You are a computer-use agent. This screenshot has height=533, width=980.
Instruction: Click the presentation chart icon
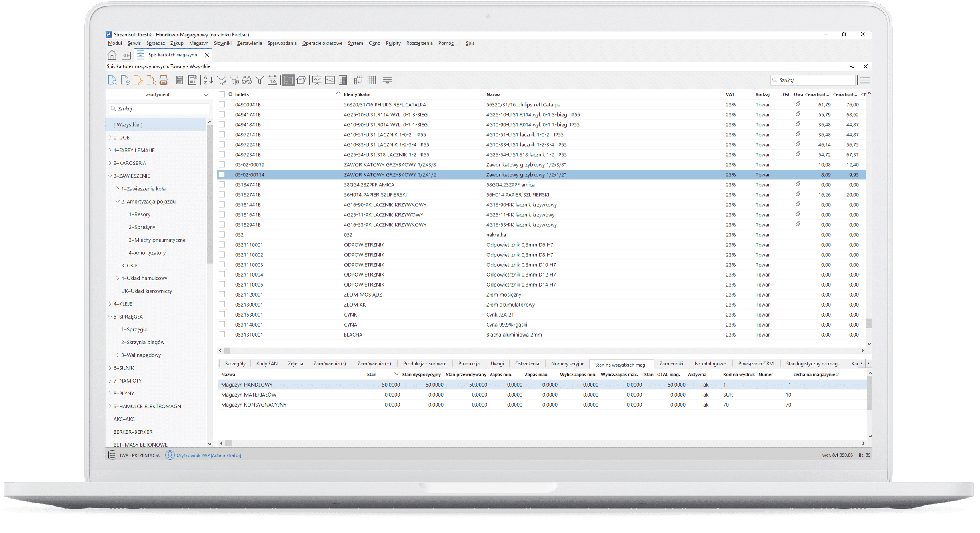point(317,80)
